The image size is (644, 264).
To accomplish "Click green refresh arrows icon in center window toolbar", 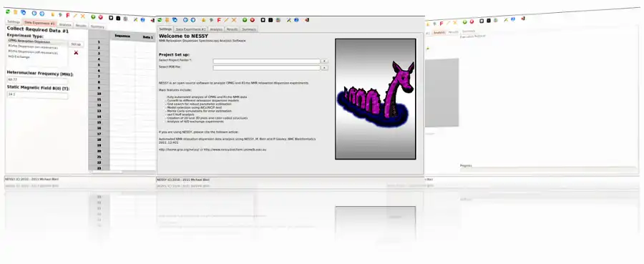I will coord(160,20).
